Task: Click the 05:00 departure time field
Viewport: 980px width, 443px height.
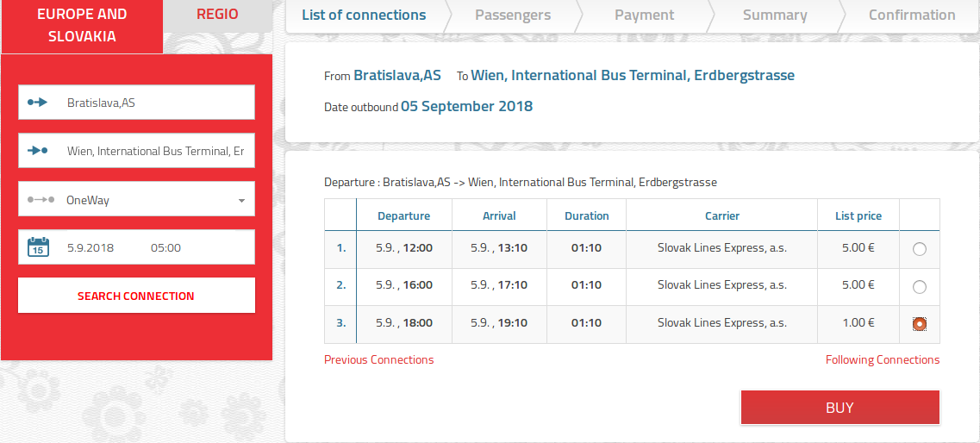Action: (165, 247)
